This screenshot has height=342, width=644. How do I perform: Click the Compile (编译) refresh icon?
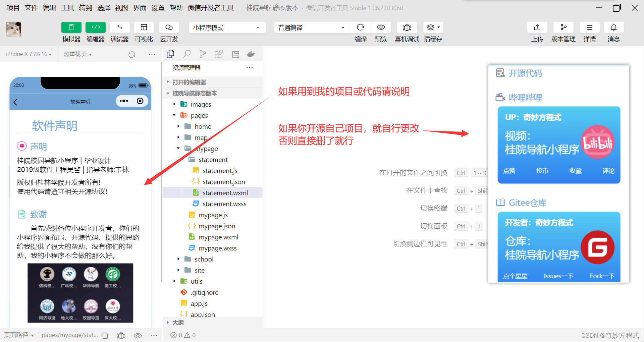361,27
